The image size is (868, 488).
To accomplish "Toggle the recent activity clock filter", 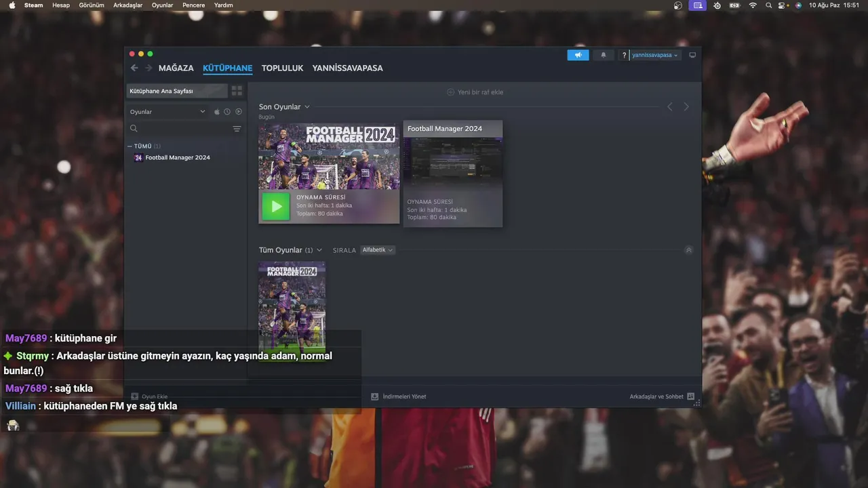I will [227, 112].
